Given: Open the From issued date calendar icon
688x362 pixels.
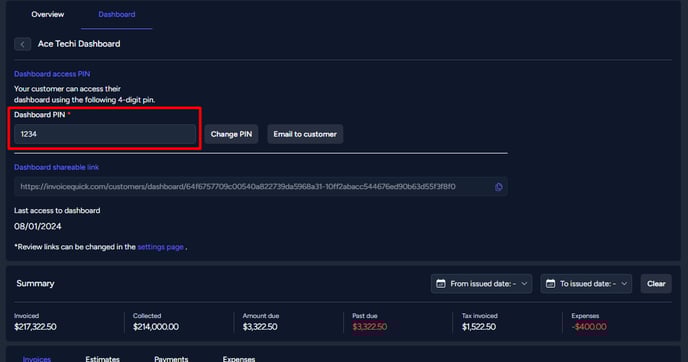Looking at the screenshot, I should [441, 284].
